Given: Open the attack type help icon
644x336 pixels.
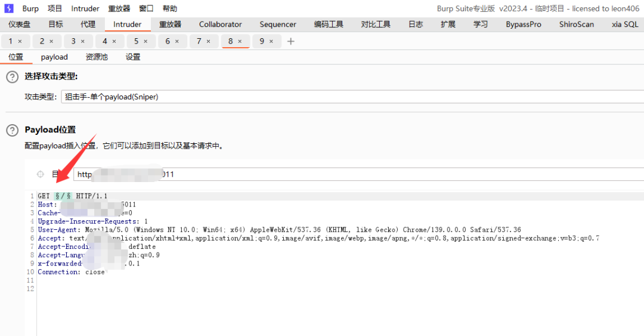Looking at the screenshot, I should click(x=13, y=77).
